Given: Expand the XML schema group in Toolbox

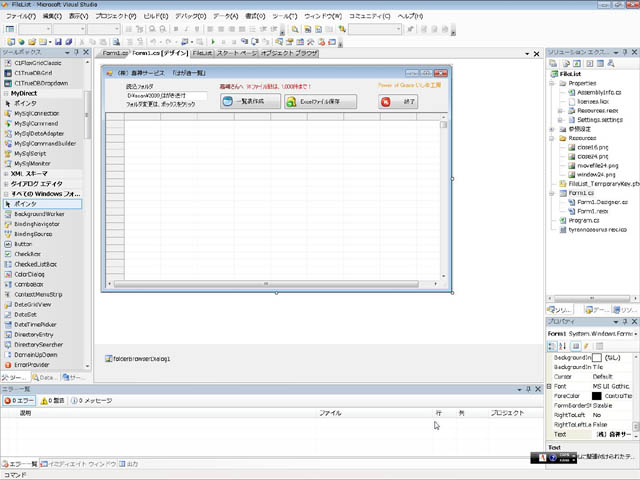Looking at the screenshot, I should 6,174.
